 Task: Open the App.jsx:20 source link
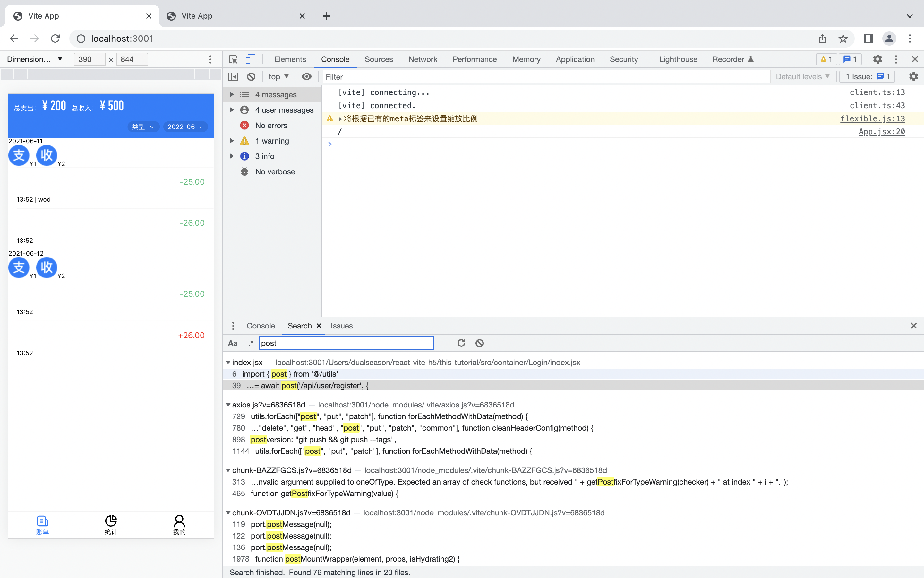click(x=882, y=132)
